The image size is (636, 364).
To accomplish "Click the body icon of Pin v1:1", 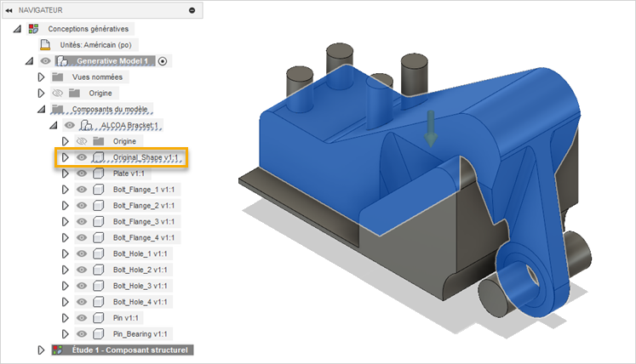I will point(98,318).
